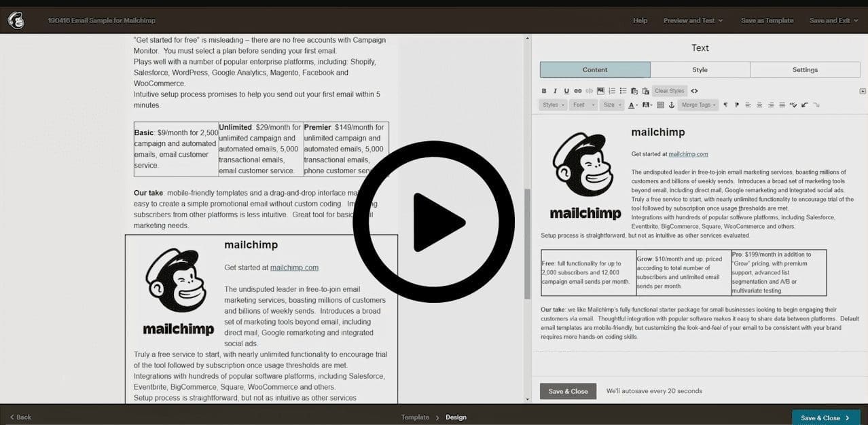Click the Save & Close button
Viewport: 868px width, 425px height.
coord(568,391)
